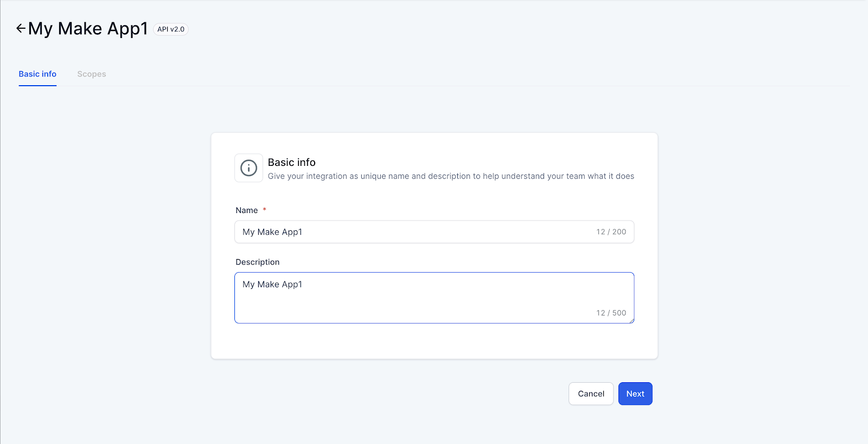This screenshot has width=868, height=444.
Task: Click the Description box corner resize handle
Action: (x=631, y=320)
